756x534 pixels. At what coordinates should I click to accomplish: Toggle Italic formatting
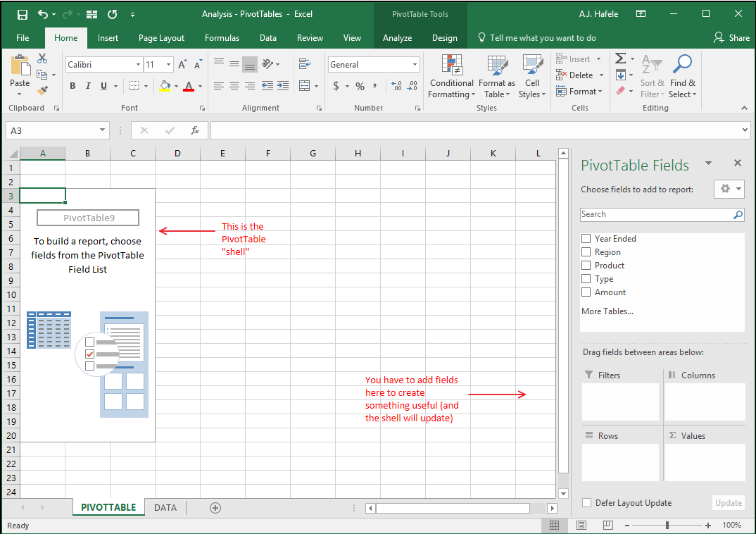click(88, 86)
